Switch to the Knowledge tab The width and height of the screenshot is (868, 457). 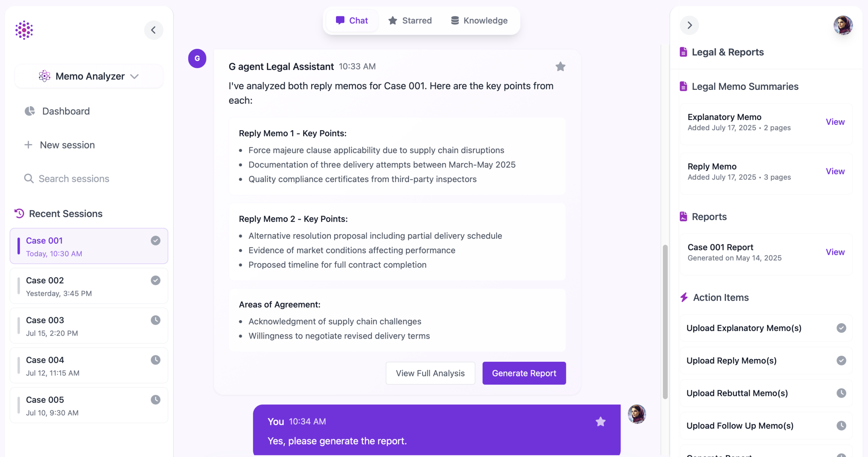[x=479, y=21]
